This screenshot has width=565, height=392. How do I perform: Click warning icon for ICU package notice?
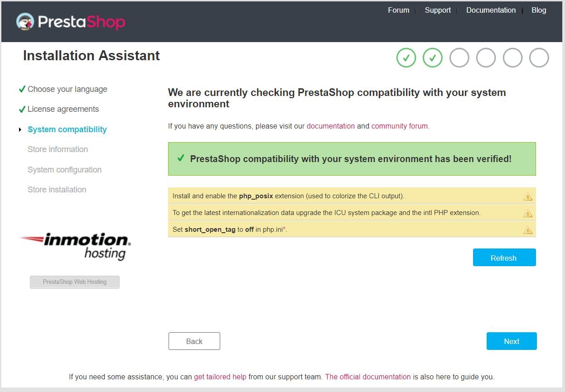528,213
